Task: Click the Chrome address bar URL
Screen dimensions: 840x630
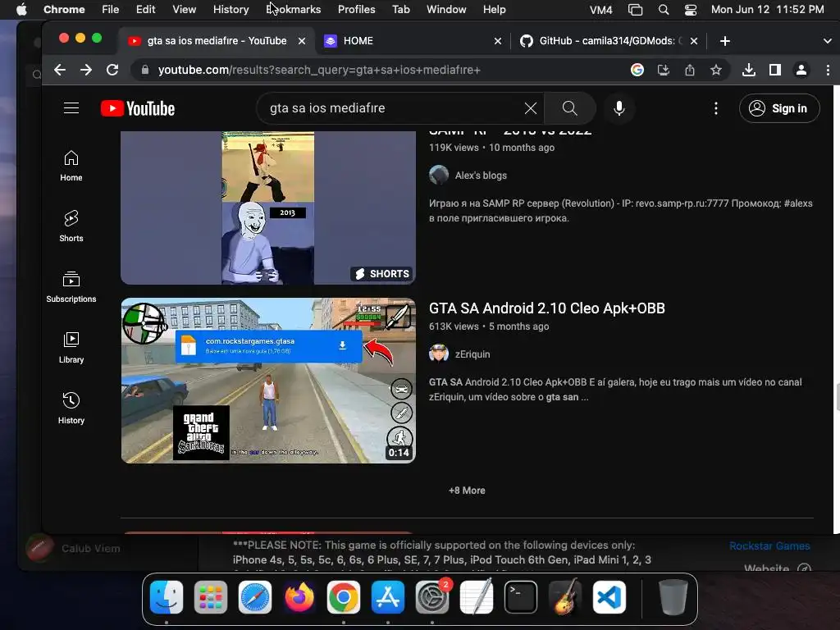Action: pyautogui.click(x=319, y=70)
